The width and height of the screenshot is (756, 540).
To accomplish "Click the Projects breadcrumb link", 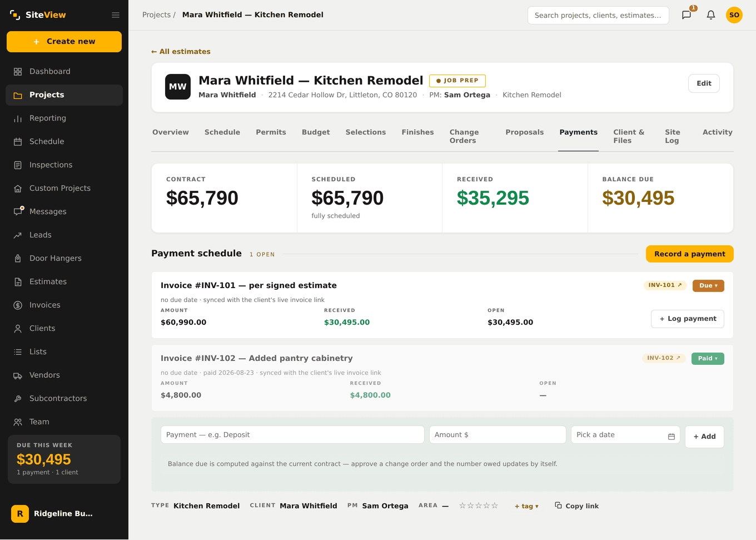I will point(156,15).
